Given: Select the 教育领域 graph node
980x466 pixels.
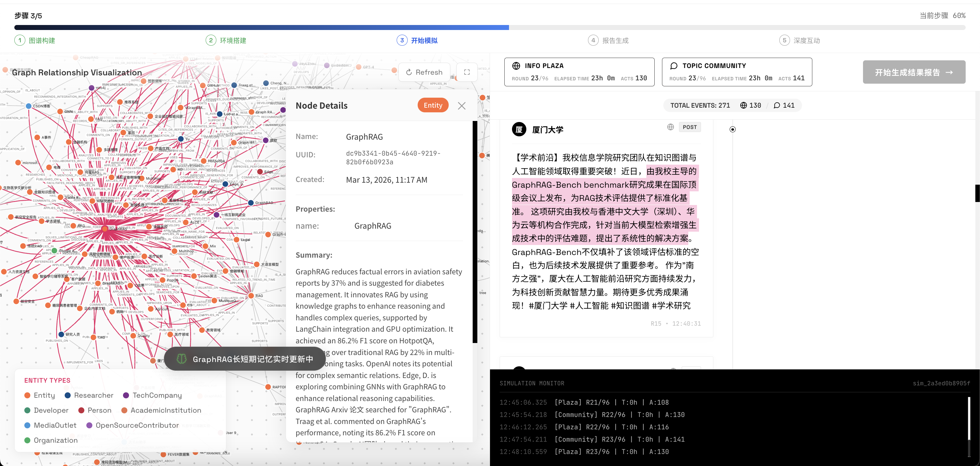Looking at the screenshot, I should (x=202, y=330).
